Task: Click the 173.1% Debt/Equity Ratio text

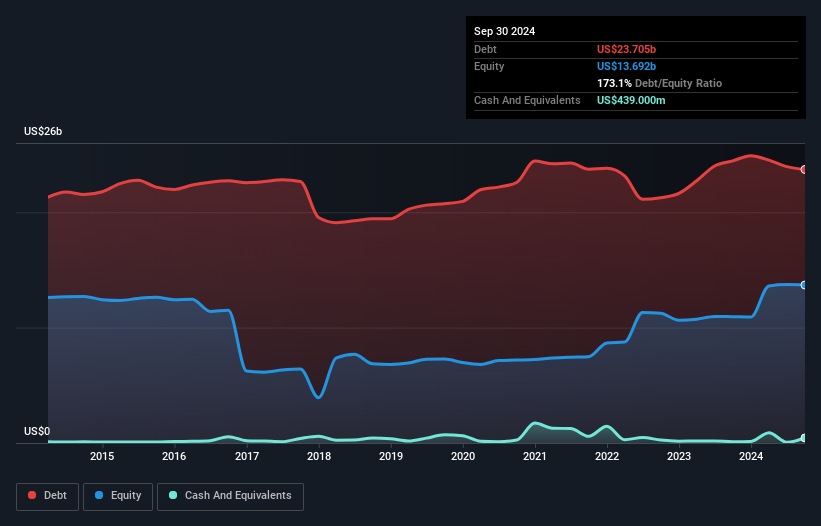Action: (659, 83)
